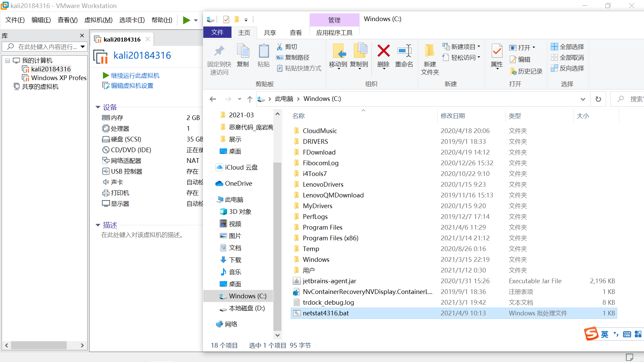
Task: Click Edit virtual machine settings link
Action: [132, 86]
